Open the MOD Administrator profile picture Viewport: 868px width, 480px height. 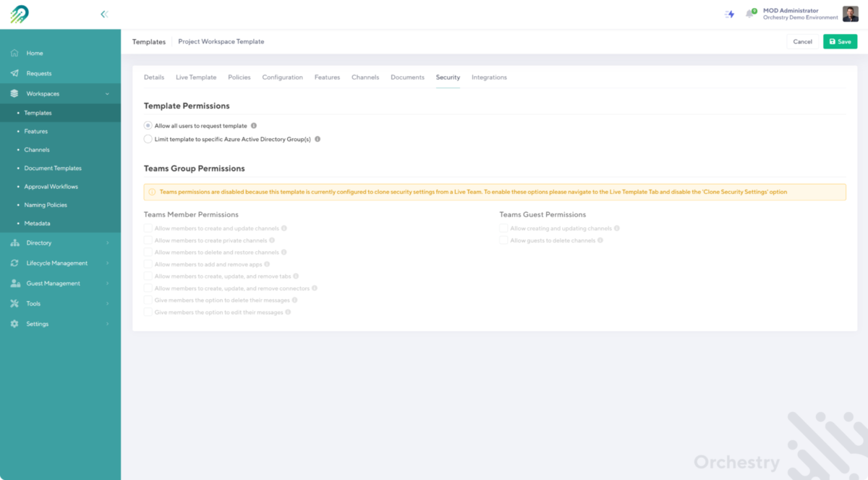click(850, 14)
